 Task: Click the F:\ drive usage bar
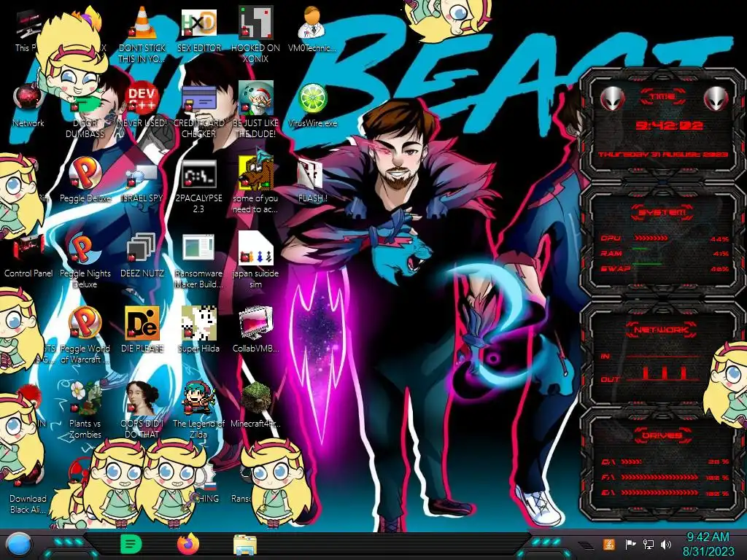coord(659,477)
